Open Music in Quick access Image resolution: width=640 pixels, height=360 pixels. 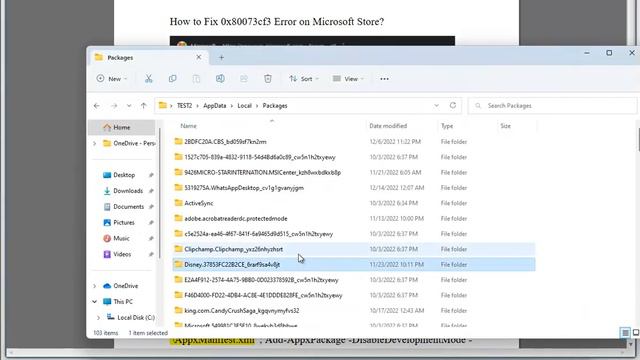point(121,238)
